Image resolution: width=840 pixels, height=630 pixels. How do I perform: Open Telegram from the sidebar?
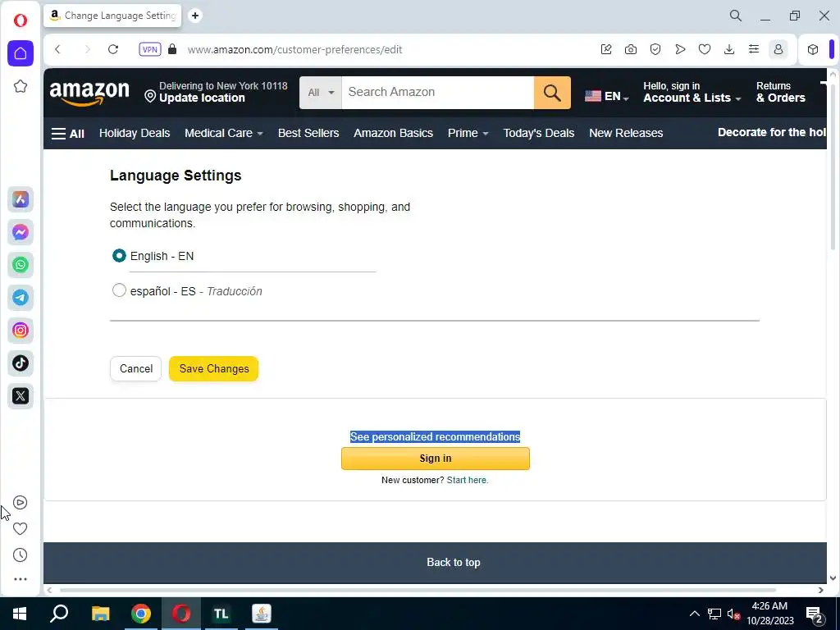tap(21, 297)
